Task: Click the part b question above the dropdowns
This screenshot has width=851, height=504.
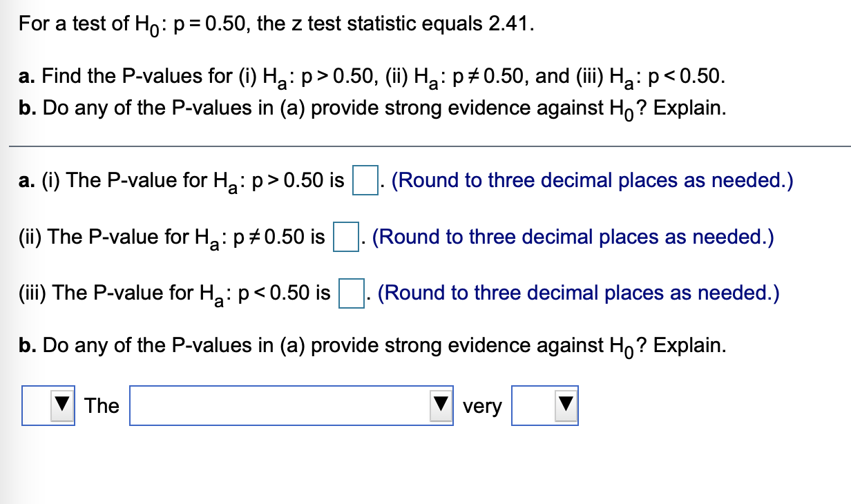Action: [x=372, y=346]
